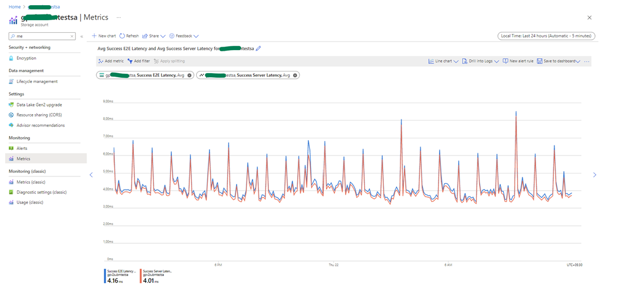
Task: Select Metrics in the Monitoring section
Action: (23, 158)
